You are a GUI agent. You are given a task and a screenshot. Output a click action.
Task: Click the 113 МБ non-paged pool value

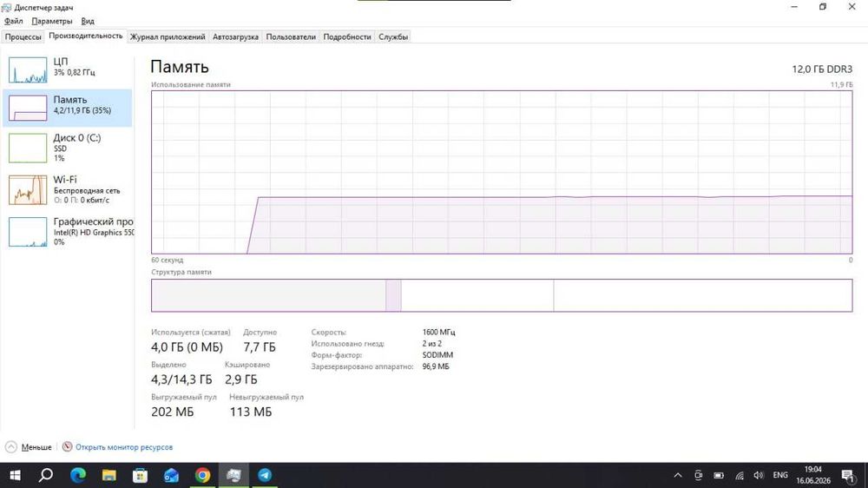(x=251, y=412)
